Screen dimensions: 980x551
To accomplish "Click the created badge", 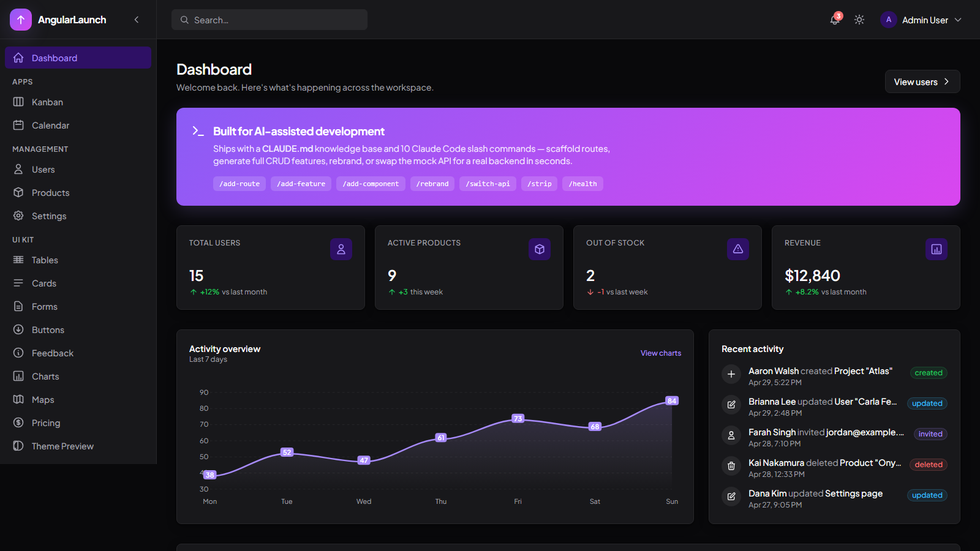I will [x=929, y=373].
